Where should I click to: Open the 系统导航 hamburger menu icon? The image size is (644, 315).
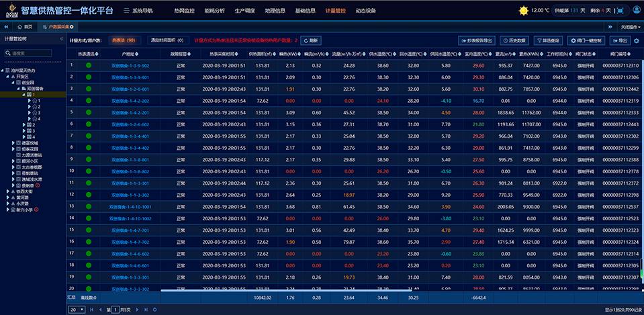126,11
